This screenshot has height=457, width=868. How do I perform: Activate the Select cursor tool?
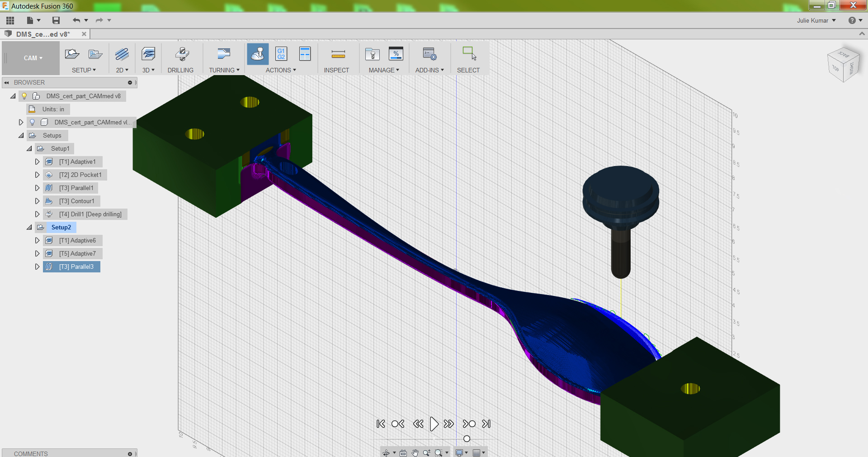469,53
